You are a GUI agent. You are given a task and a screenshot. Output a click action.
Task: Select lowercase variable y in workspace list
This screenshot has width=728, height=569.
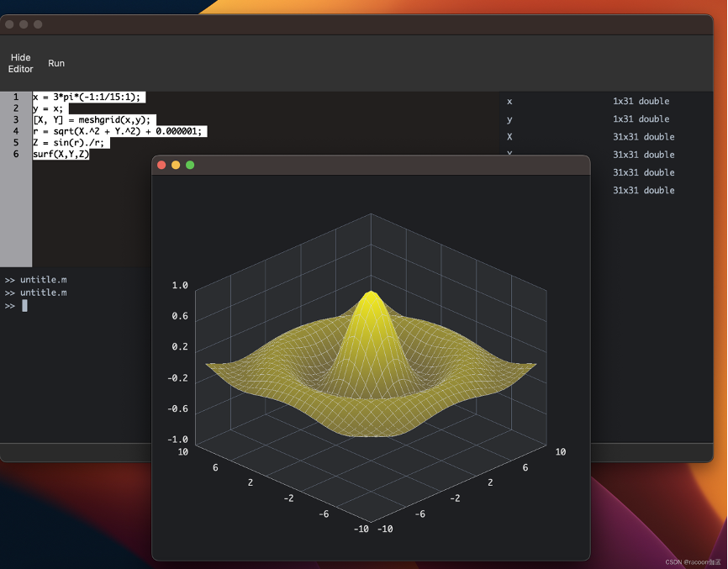coord(509,119)
